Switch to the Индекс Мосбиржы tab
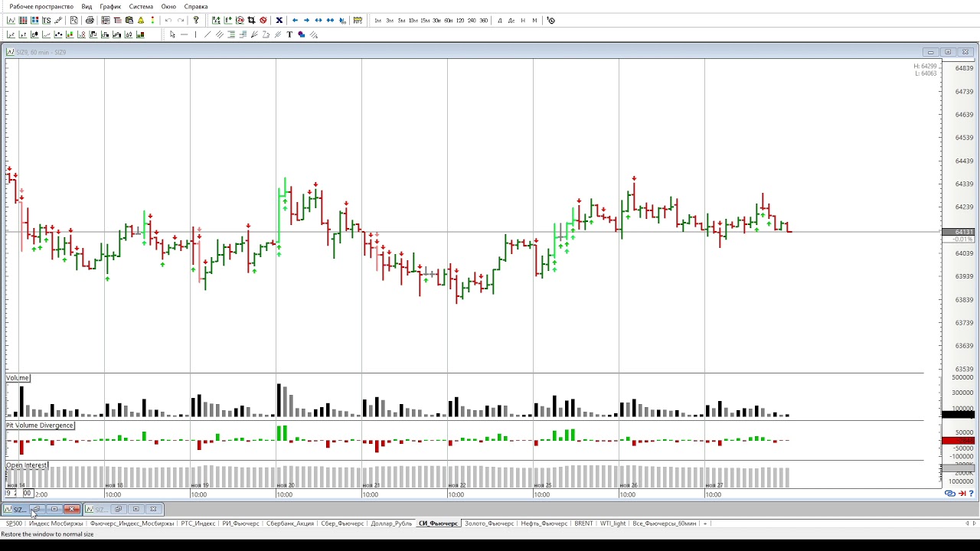The width and height of the screenshot is (980, 551). [x=56, y=523]
